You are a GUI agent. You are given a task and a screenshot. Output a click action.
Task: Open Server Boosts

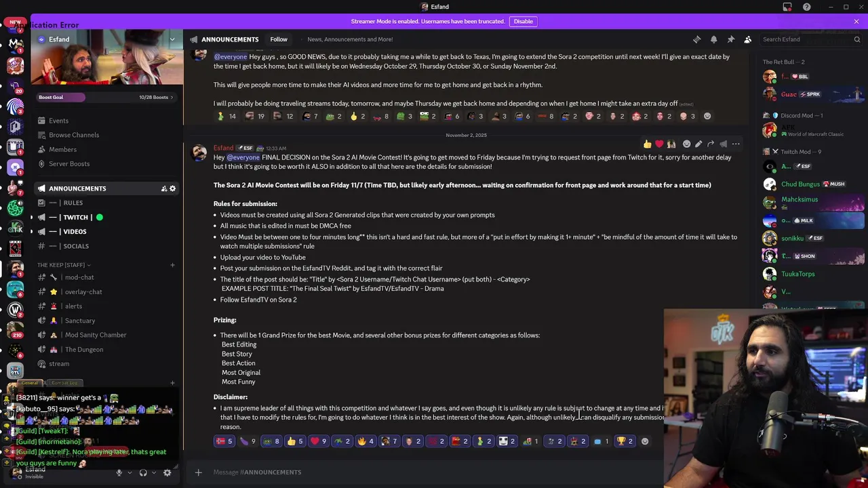107,163
